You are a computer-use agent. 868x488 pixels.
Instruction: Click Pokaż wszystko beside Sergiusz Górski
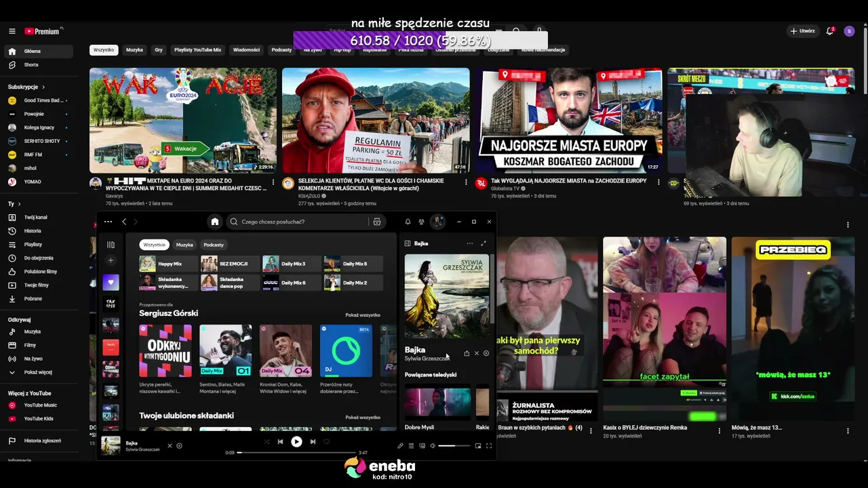(x=363, y=315)
